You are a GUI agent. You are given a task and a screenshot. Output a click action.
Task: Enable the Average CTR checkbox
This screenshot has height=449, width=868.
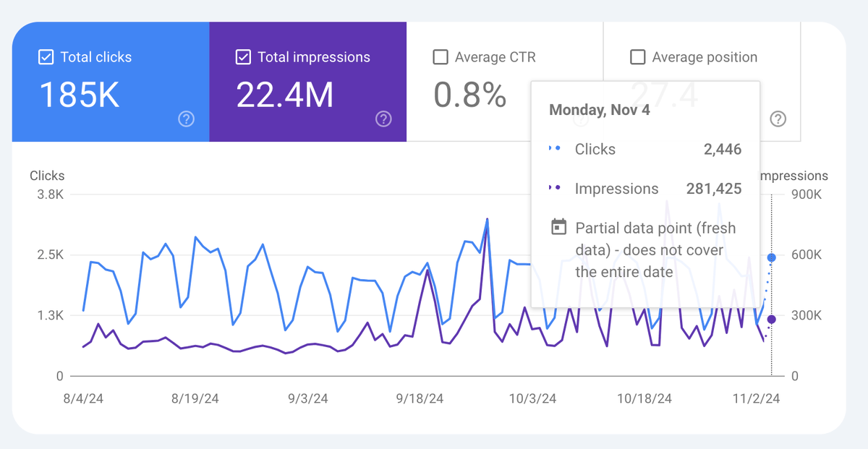441,56
